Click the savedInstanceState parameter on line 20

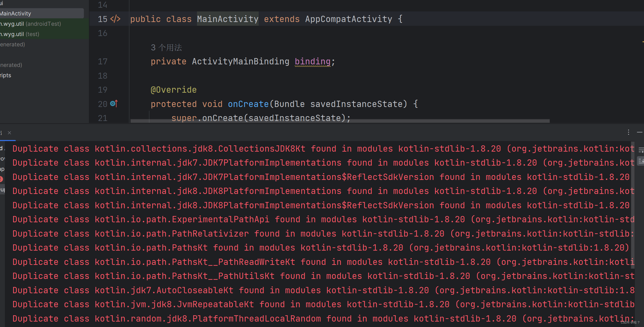tap(357, 104)
